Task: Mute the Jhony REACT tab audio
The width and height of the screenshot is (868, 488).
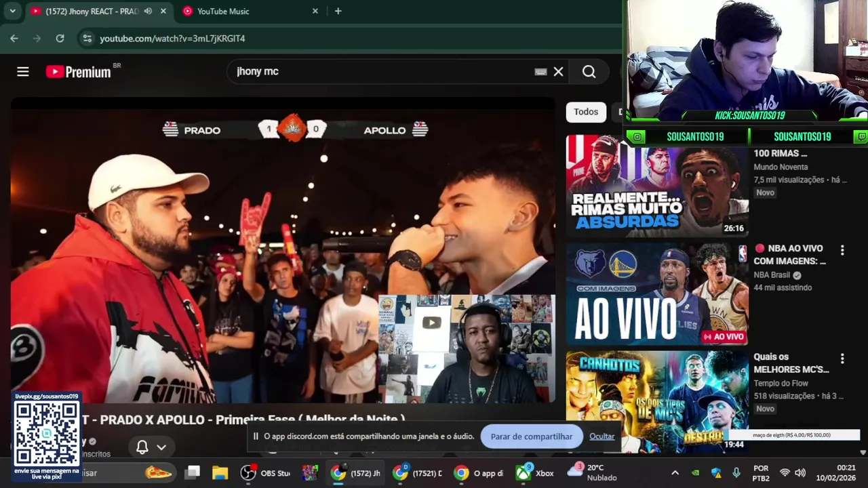Action: coord(148,11)
